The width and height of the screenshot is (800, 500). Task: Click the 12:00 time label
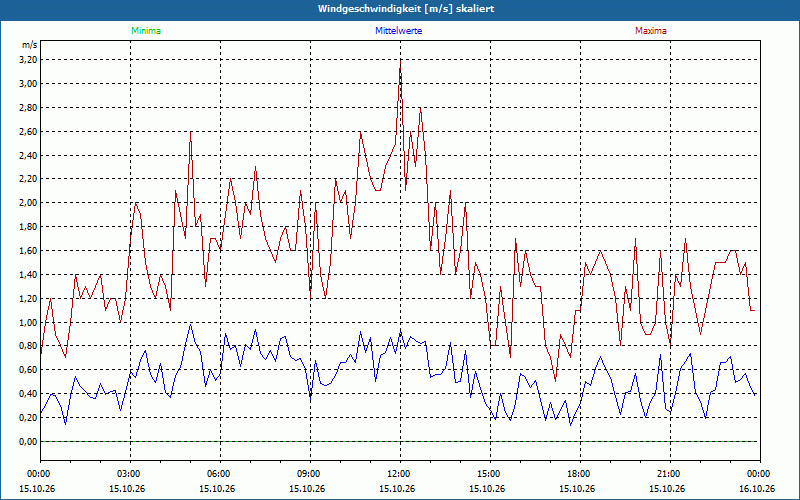tap(401, 474)
